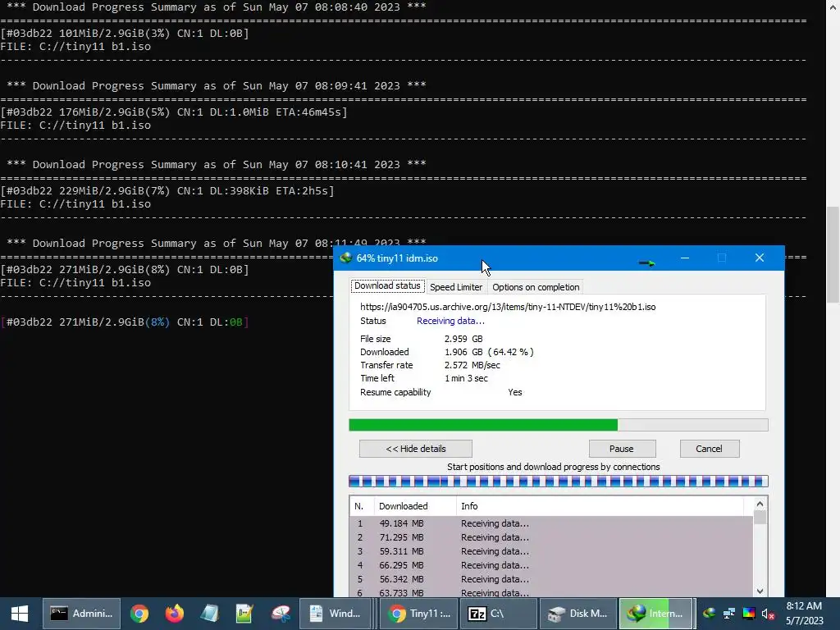
Task: Open the Speed Limiter tab
Action: 456,287
